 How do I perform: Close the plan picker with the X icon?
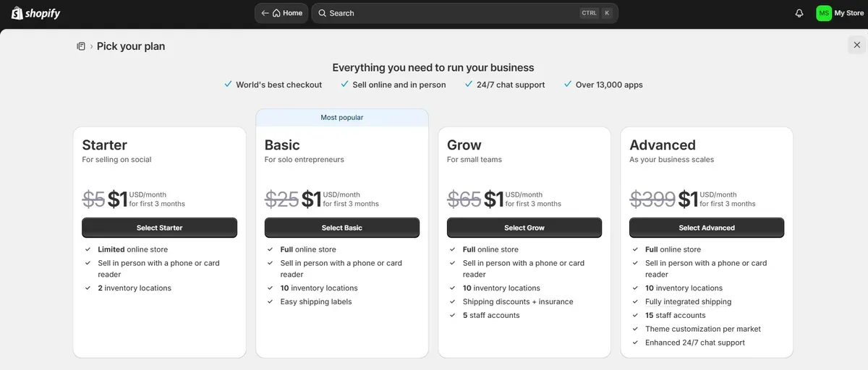[x=857, y=45]
